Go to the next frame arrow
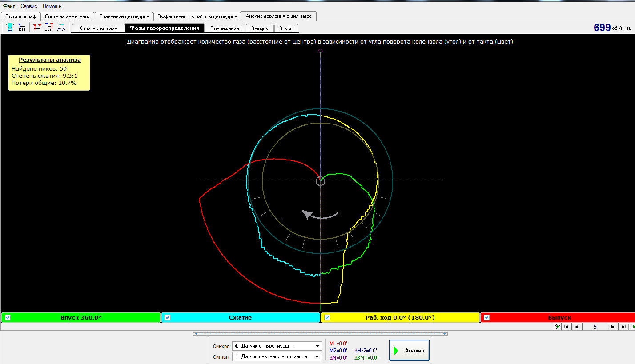The height and width of the screenshot is (364, 635). [613, 327]
